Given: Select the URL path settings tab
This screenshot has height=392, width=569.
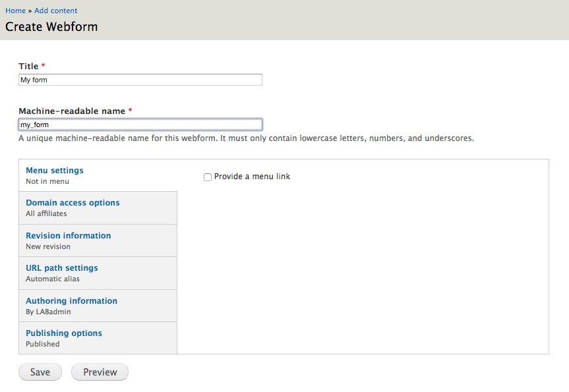Looking at the screenshot, I should [61, 267].
